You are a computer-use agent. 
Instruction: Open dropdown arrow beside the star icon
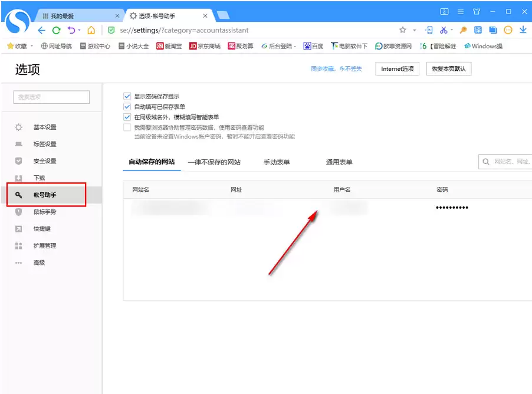414,30
